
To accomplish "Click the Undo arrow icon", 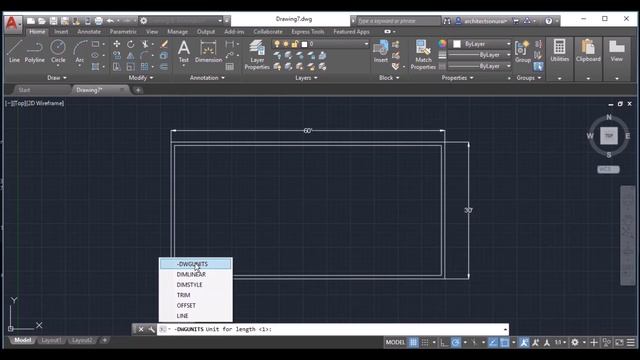I will [x=110, y=21].
